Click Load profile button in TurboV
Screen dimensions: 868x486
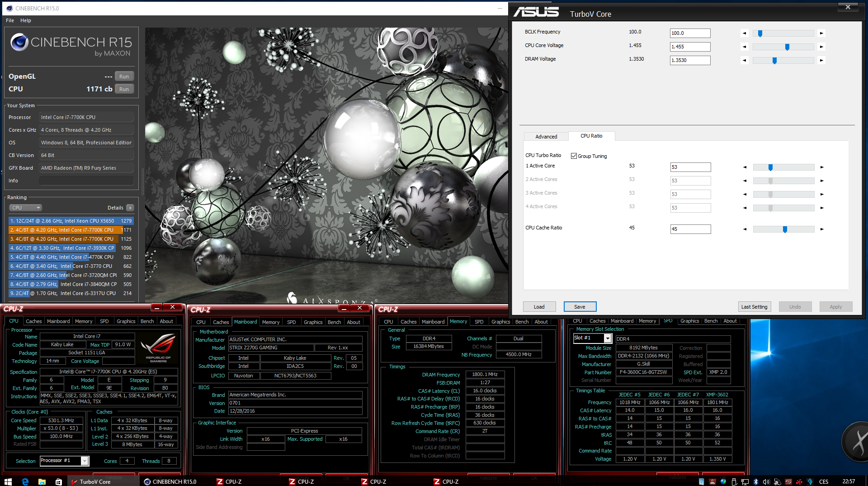click(x=539, y=307)
